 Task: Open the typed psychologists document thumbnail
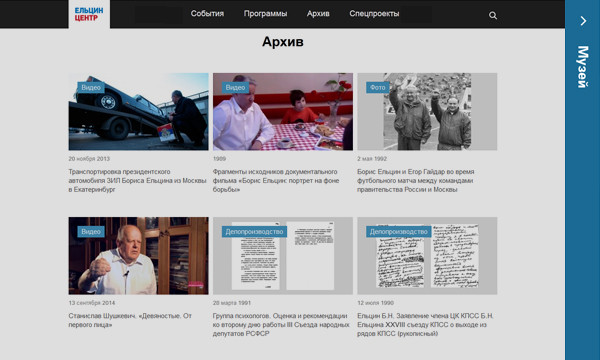pyautogui.click(x=283, y=256)
